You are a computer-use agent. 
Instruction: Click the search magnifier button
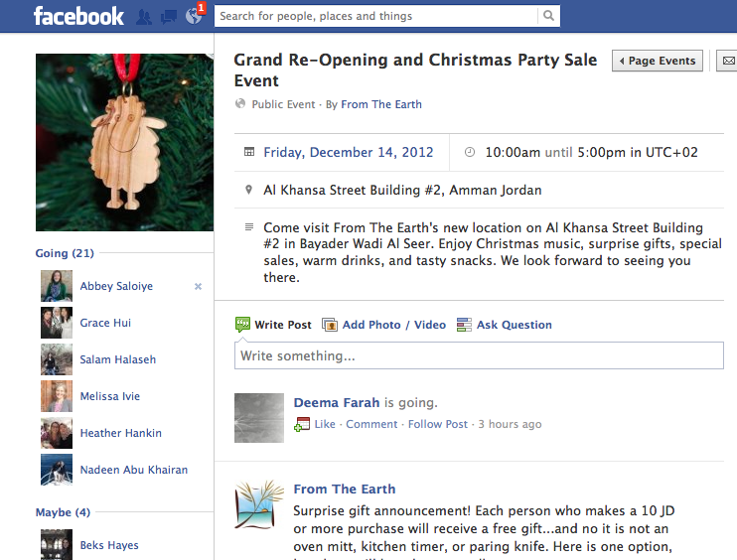[x=549, y=16]
